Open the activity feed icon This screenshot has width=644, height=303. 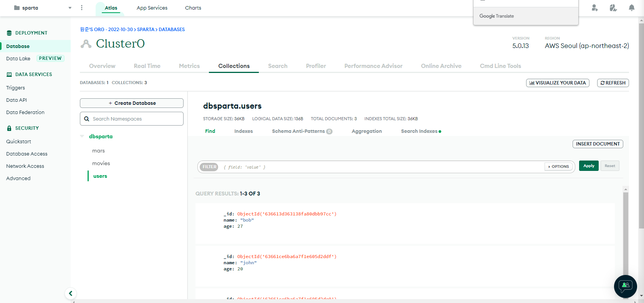coord(613,8)
